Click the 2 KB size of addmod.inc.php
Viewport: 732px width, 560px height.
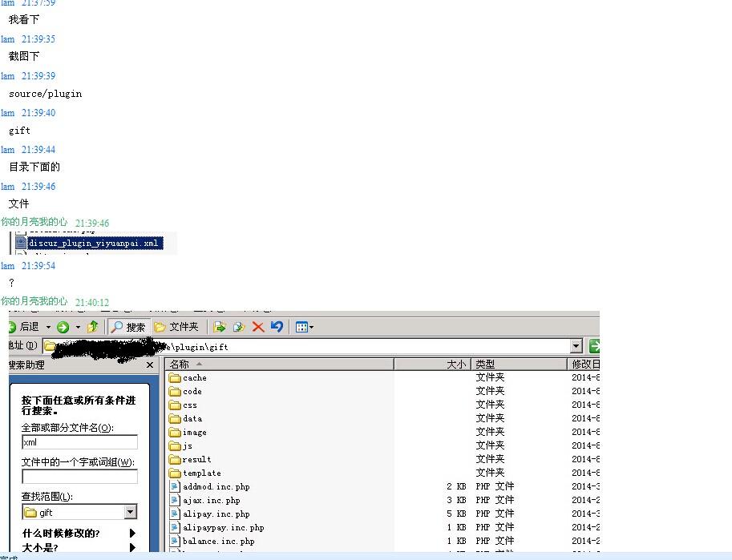[x=456, y=486]
